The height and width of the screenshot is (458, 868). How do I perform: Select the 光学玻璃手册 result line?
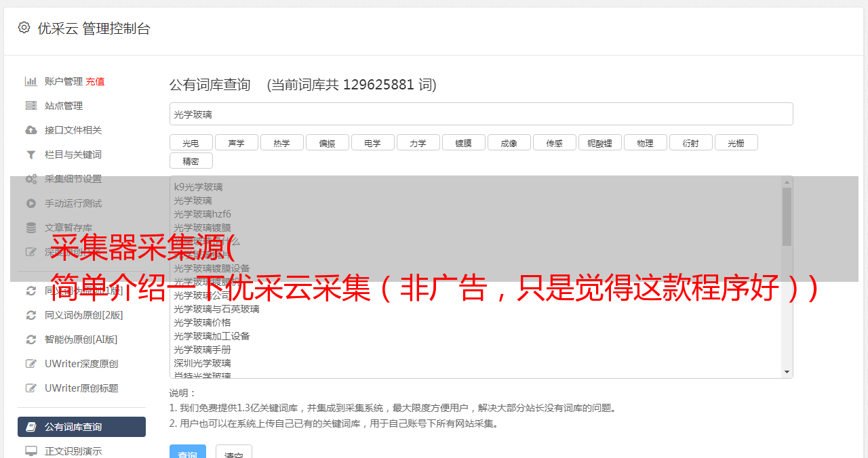tap(202, 350)
